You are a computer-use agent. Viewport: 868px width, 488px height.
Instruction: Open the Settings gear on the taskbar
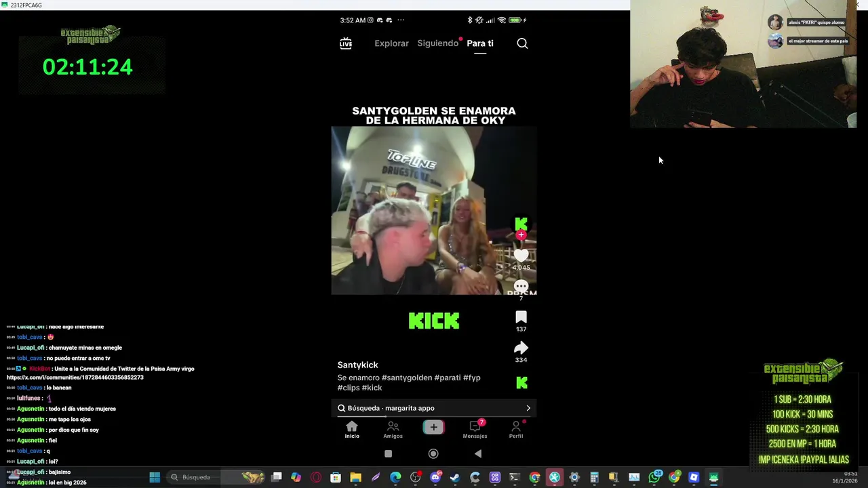coord(574,477)
